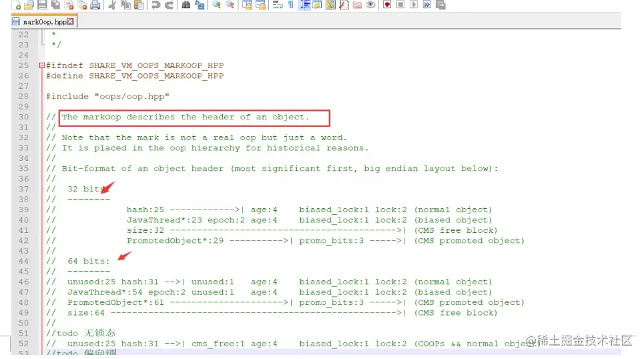Save the current file with the floppy icon

(x=42, y=5)
